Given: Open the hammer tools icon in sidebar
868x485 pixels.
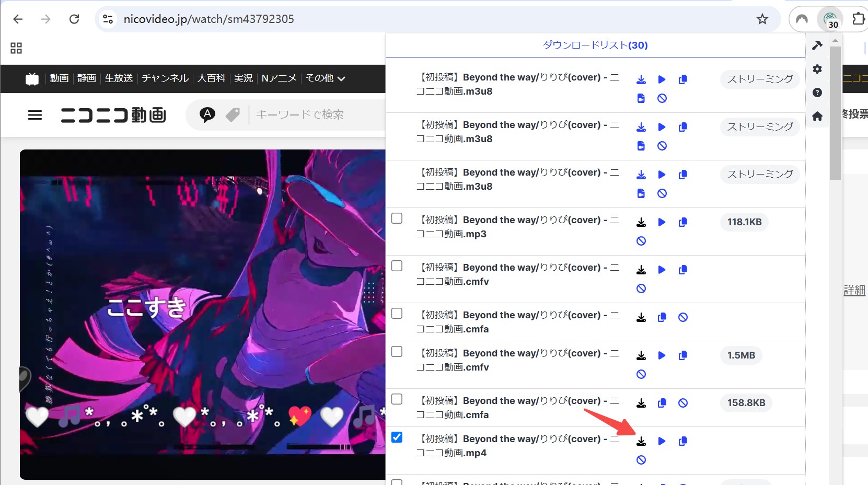Looking at the screenshot, I should tap(817, 45).
